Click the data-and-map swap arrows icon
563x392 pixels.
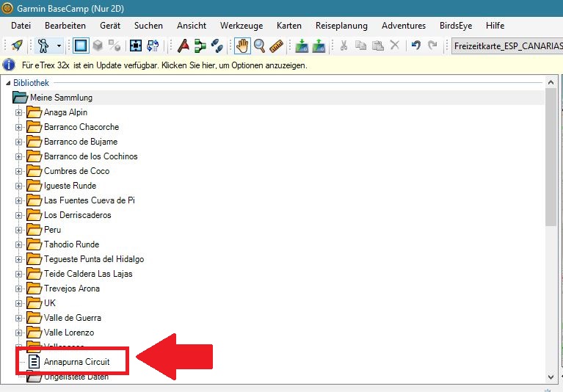point(153,46)
